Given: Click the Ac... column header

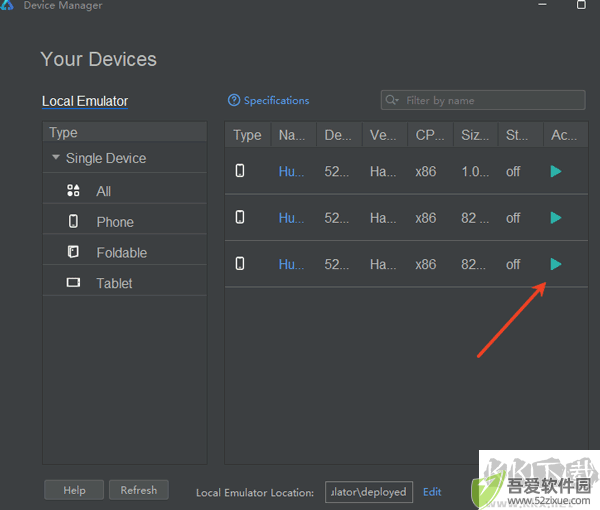Looking at the screenshot, I should [x=565, y=135].
